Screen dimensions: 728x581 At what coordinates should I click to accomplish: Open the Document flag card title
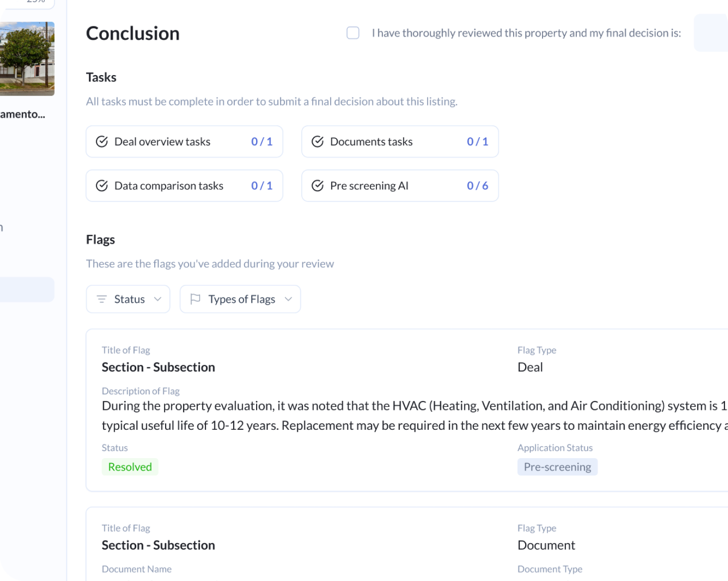pos(159,545)
